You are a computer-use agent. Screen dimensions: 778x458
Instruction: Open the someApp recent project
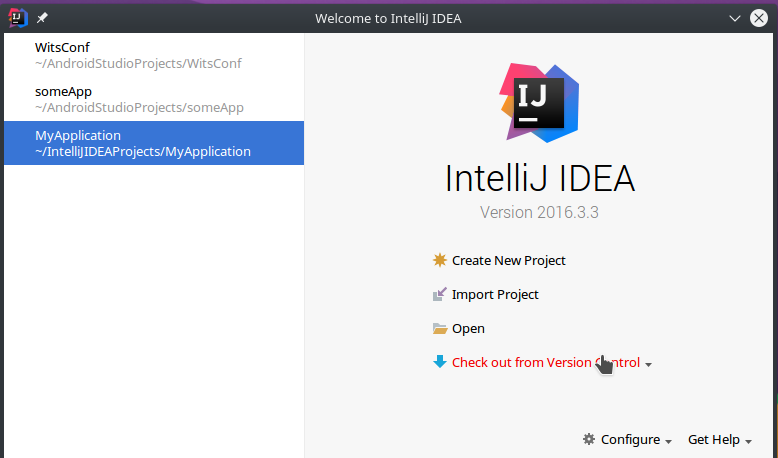[x=154, y=99]
